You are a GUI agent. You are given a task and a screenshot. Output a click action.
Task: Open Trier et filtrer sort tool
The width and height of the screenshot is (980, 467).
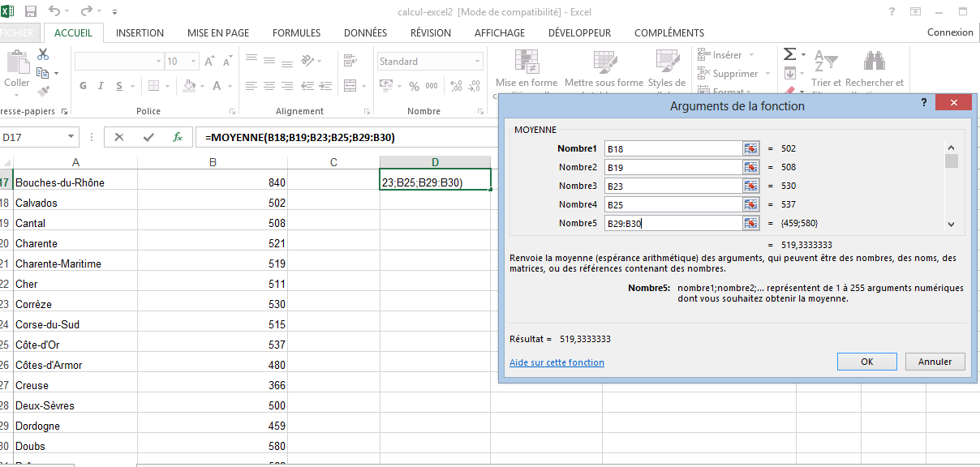coord(825,70)
